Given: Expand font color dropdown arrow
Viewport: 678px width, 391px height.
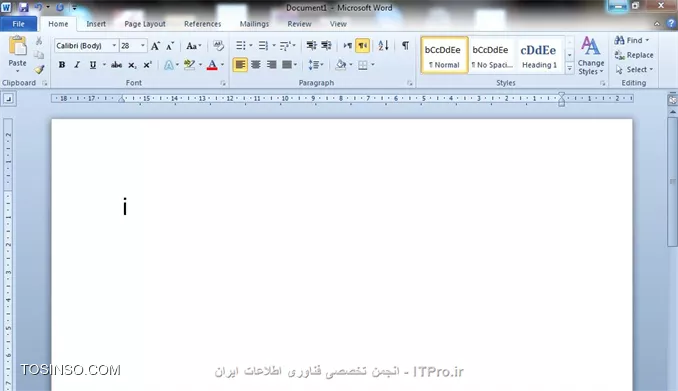Looking at the screenshot, I should 223,65.
